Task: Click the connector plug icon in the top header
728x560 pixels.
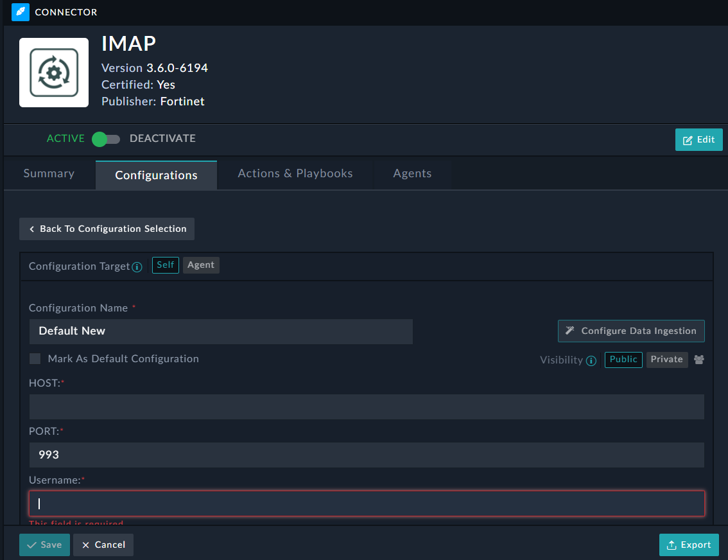Action: (x=19, y=12)
